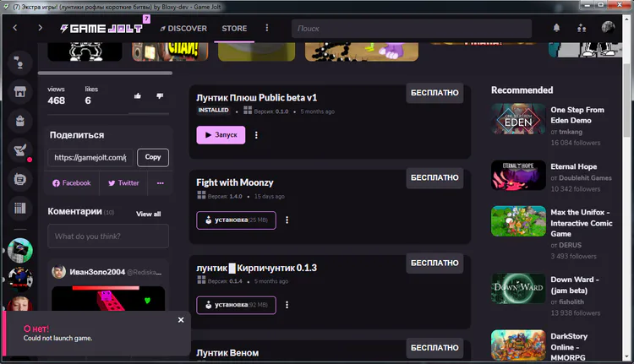View all comments
The width and height of the screenshot is (634, 364).
149,215
